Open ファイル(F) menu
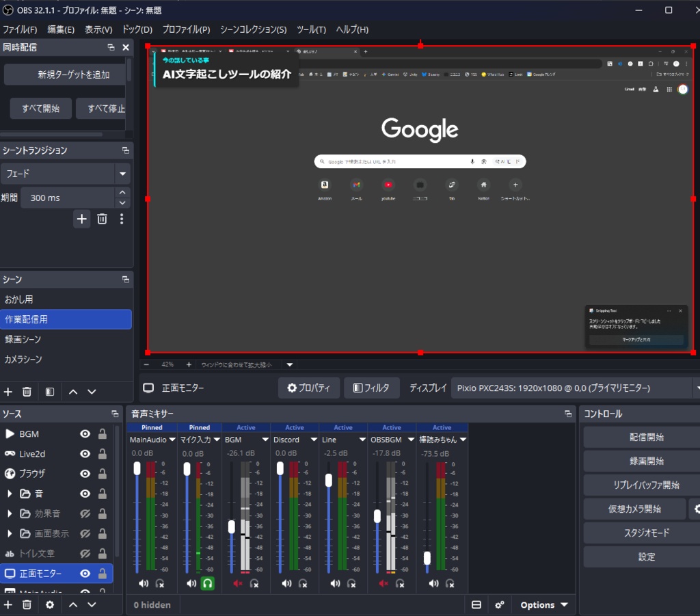The image size is (700, 616). pos(20,29)
